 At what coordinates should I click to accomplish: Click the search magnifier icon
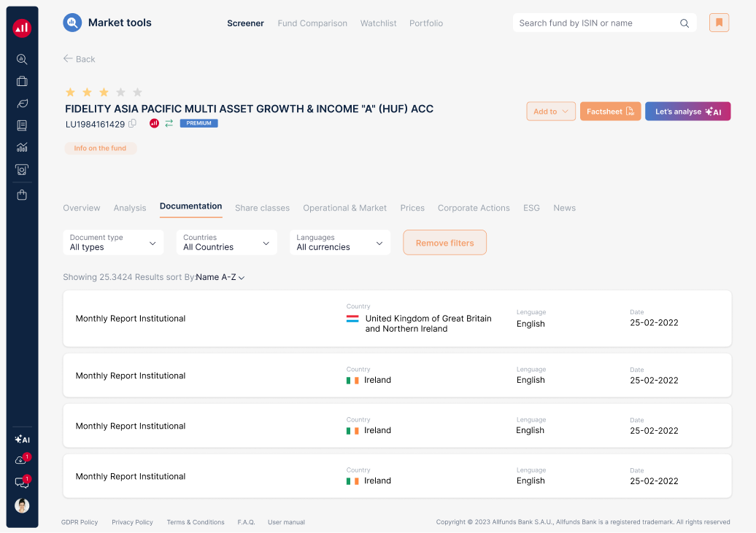(x=684, y=23)
